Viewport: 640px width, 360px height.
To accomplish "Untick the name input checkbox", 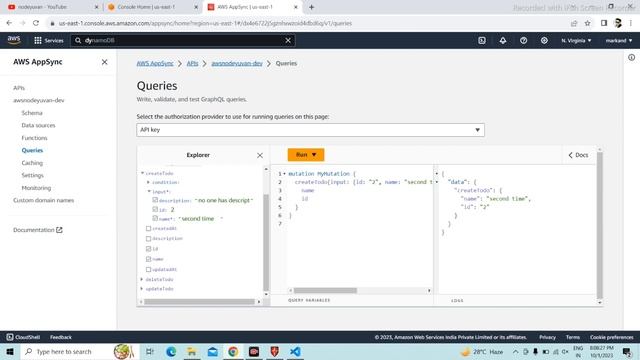I will tap(155, 218).
